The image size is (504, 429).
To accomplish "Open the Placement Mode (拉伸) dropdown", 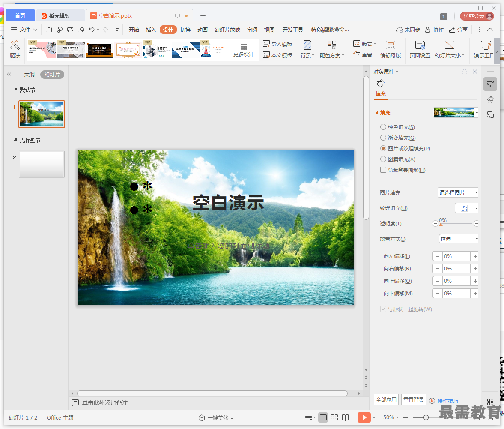I will [458, 239].
